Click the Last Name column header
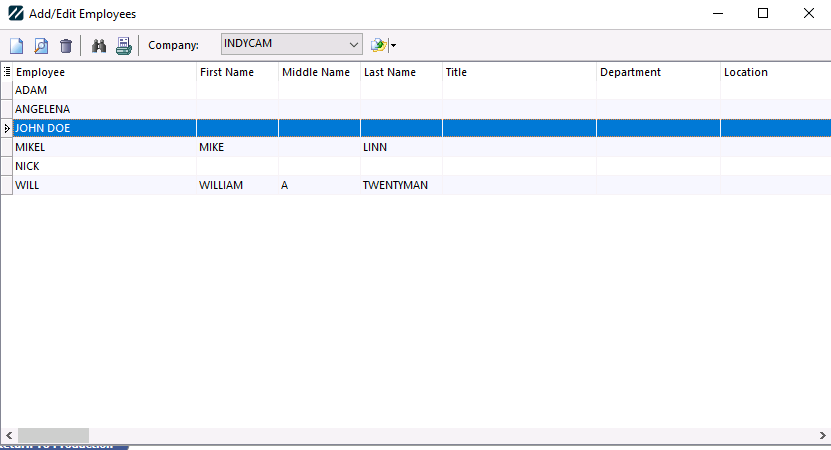The image size is (831, 450). pos(400,72)
